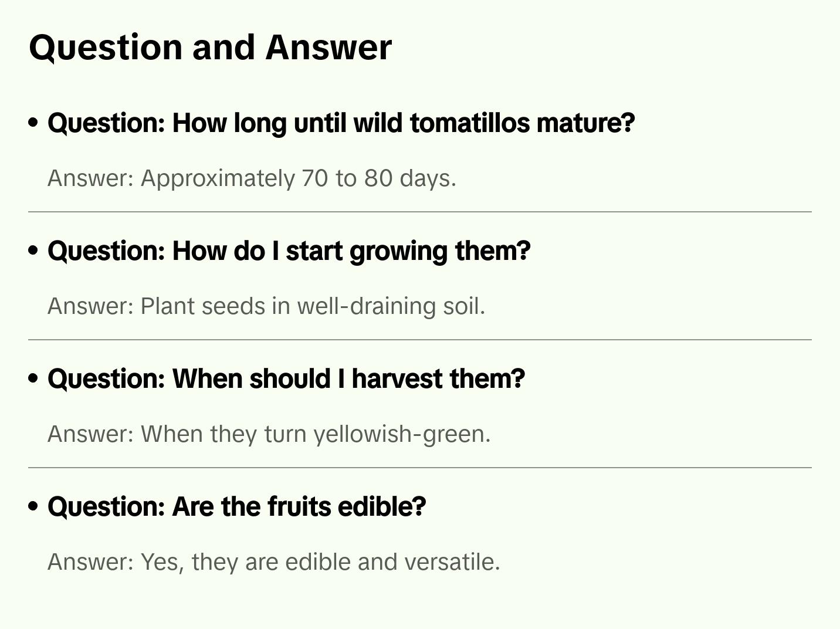Expand the wild tomatillos mature question
Viewport: 840px width, 629px height.
pos(341,123)
